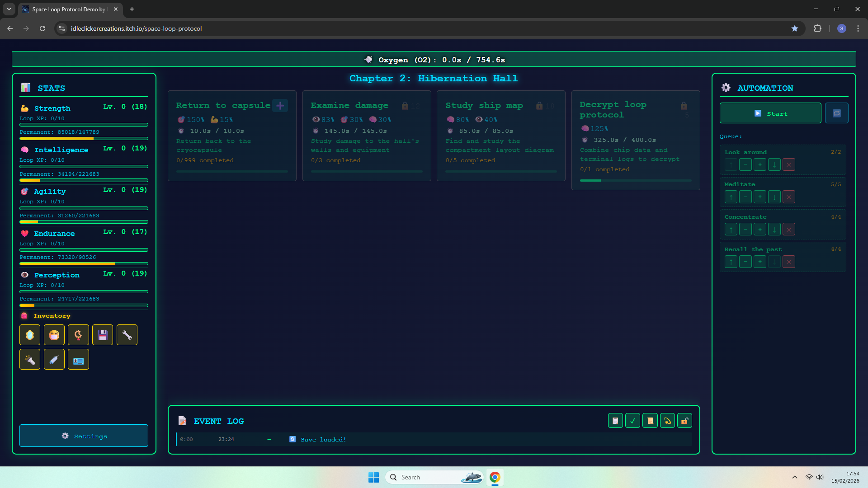Move Look around down in queue
Viewport: 868px width, 488px height.
[x=774, y=165]
